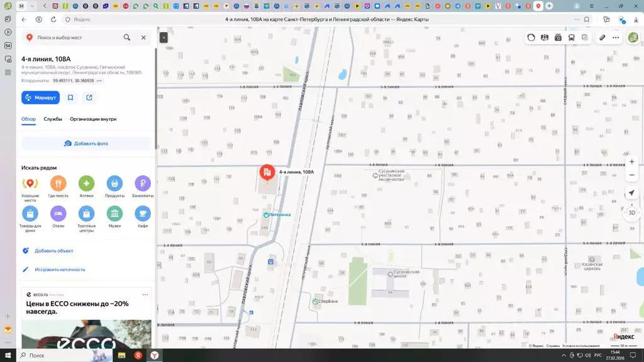Click the ruler distance measurement tool
This screenshot has height=362, width=644.
point(602,38)
